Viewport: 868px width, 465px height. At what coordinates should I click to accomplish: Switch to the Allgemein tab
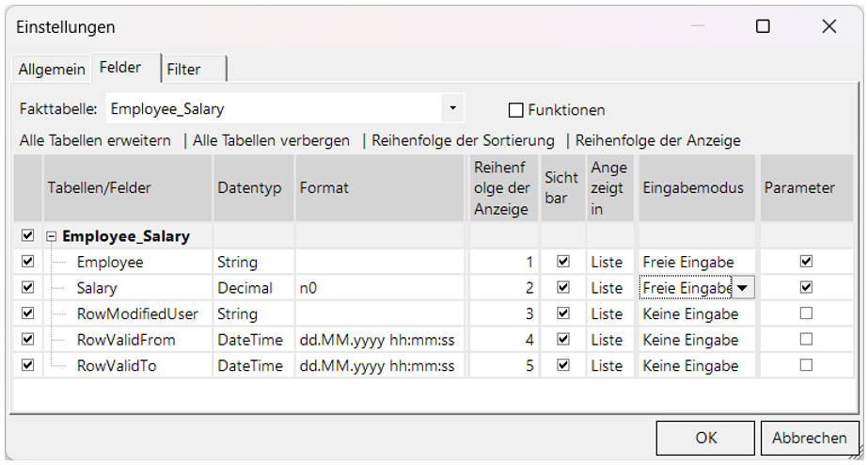(52, 70)
